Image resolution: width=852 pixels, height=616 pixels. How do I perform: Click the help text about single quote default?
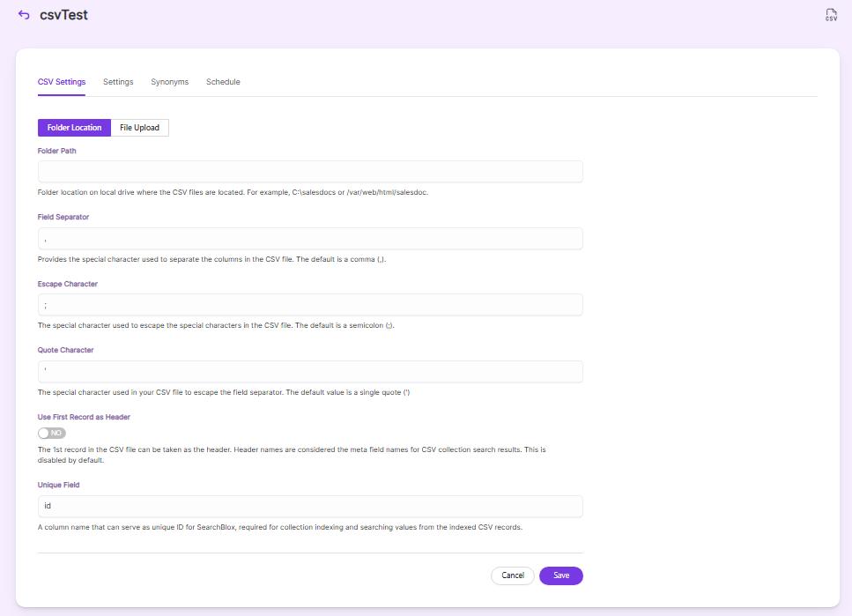tap(223, 392)
